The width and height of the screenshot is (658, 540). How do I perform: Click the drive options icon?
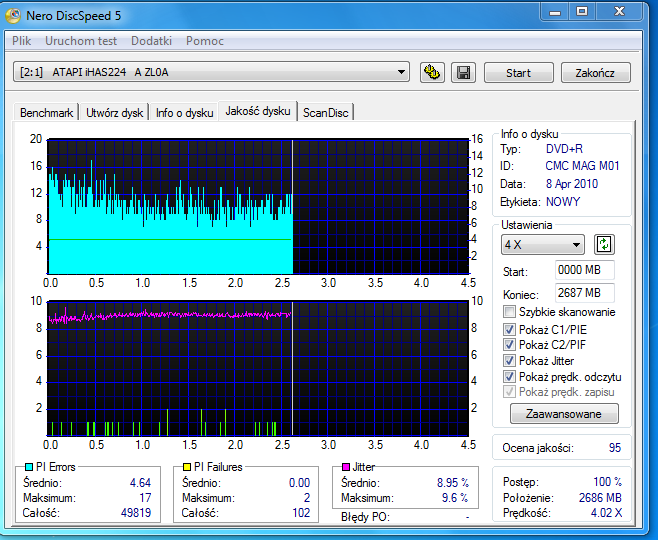point(432,73)
